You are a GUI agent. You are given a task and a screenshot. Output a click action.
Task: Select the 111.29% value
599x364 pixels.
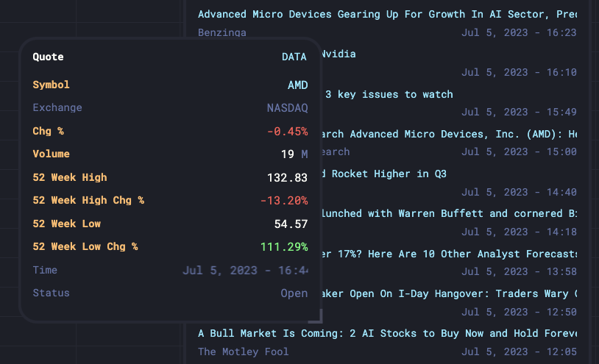coord(284,247)
